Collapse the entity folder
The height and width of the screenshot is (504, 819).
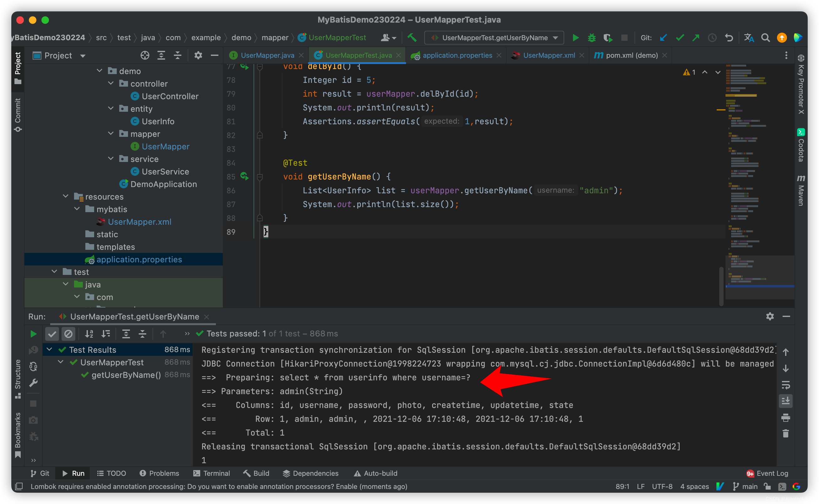click(x=111, y=108)
